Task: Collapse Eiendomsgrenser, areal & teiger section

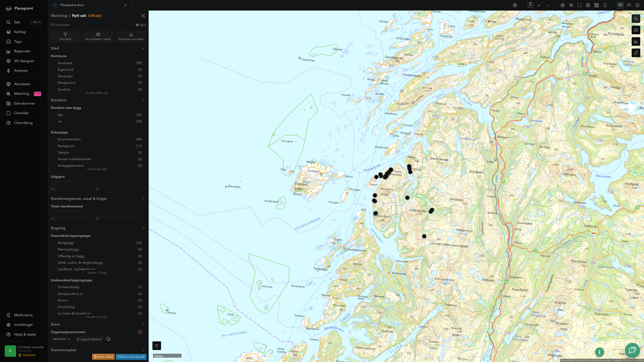Action: [144, 199]
